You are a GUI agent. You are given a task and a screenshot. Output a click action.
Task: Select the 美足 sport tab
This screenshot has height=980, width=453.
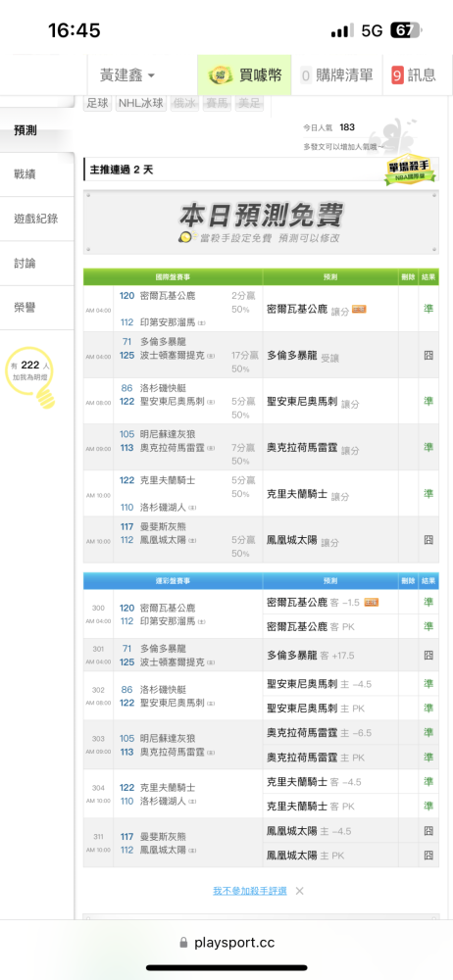tap(250, 104)
